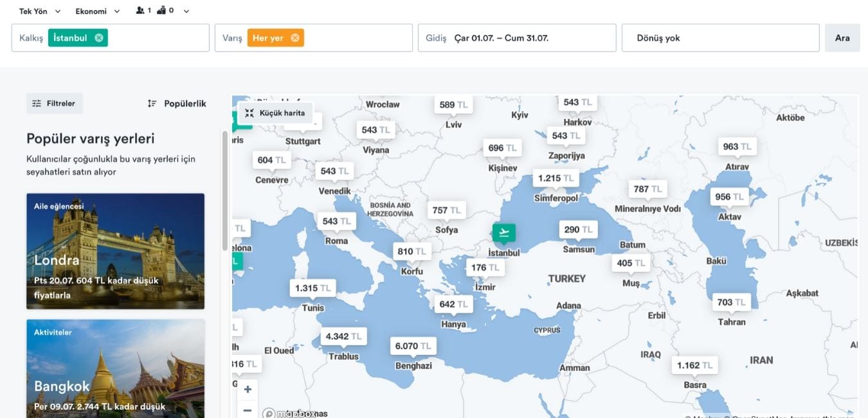Image resolution: width=868 pixels, height=418 pixels.
Task: Select the 176 TL İzmir price marker
Action: coord(485,268)
